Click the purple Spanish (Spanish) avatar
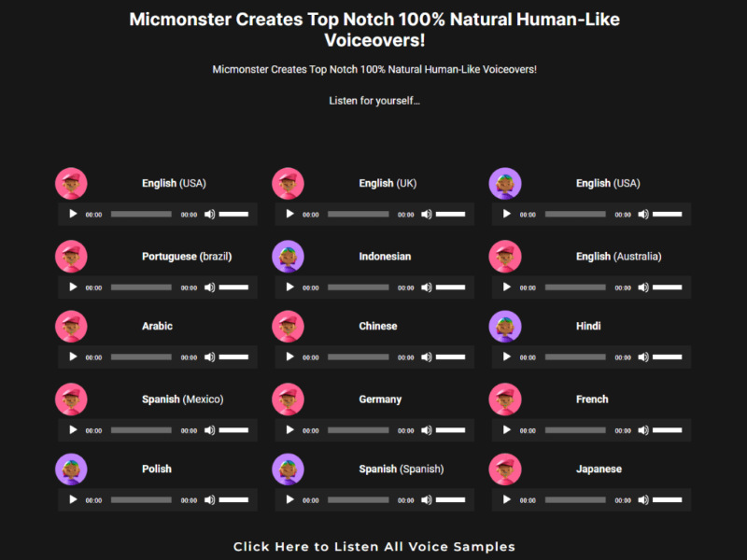This screenshot has height=560, width=747. tap(288, 469)
